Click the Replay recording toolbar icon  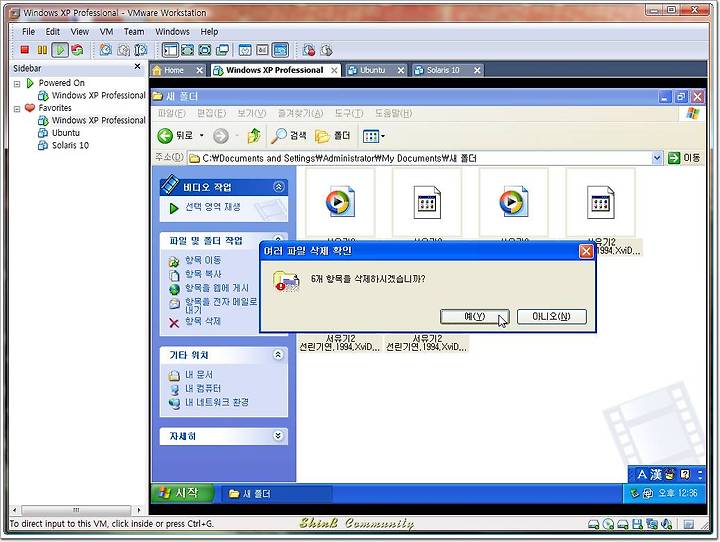pyautogui.click(x=326, y=50)
